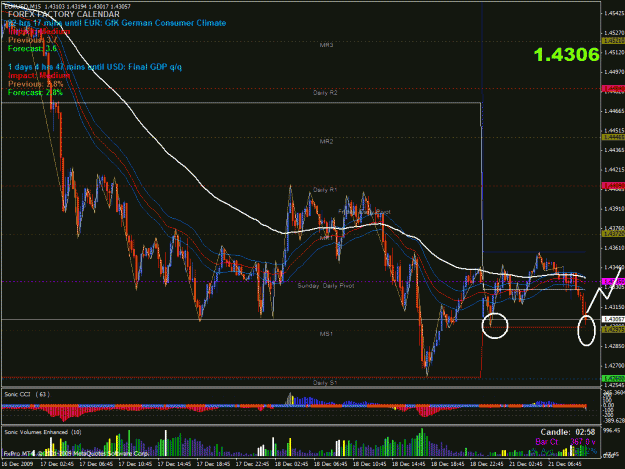Click the MR1 pivot level label
The width and height of the screenshot is (625, 469).
(x=326, y=238)
